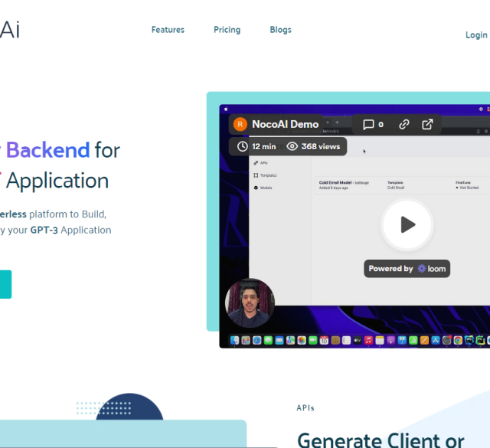Click FaceTime icon in video dock
This screenshot has height=448, width=490.
[313, 341]
